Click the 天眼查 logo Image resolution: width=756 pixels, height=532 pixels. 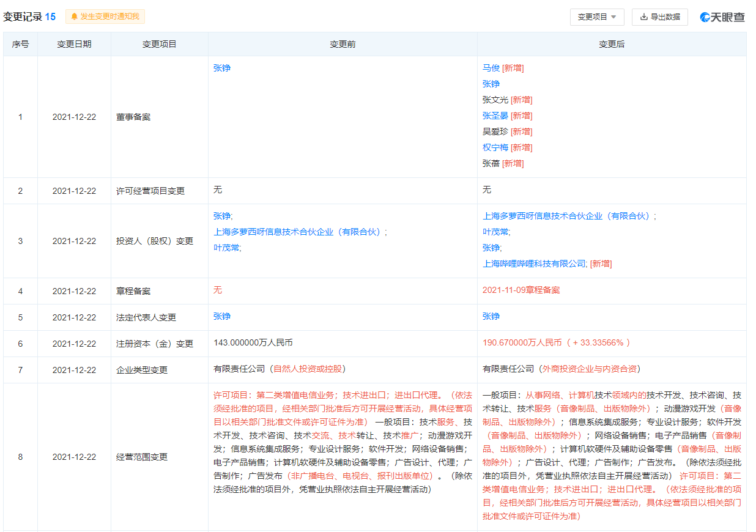coord(722,17)
